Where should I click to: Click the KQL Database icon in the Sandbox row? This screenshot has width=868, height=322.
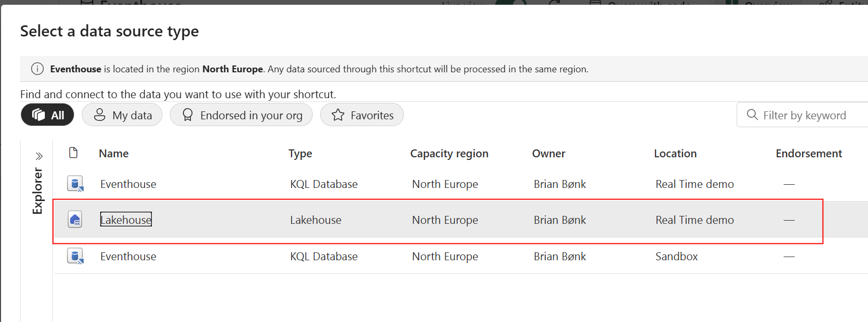click(x=75, y=257)
